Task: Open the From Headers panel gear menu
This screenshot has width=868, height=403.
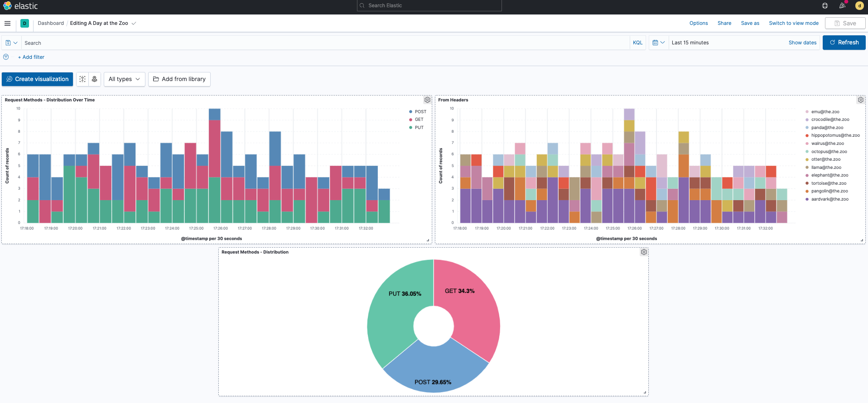Action: coord(860,100)
